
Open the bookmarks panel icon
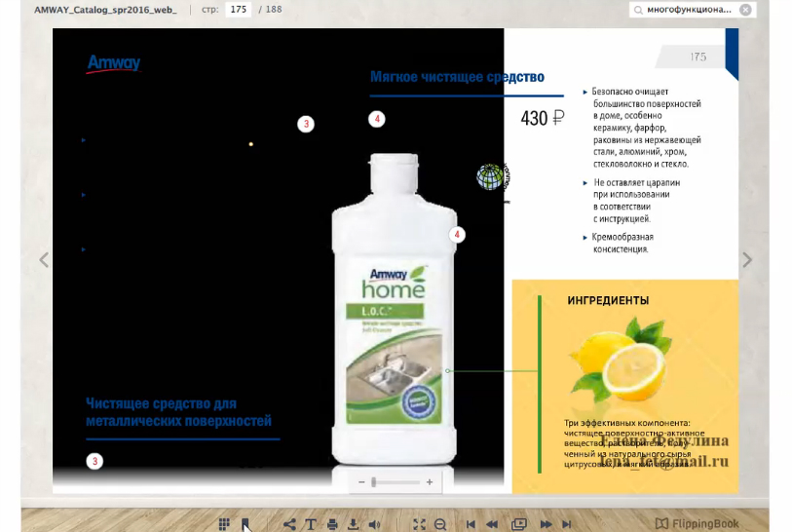point(245,524)
